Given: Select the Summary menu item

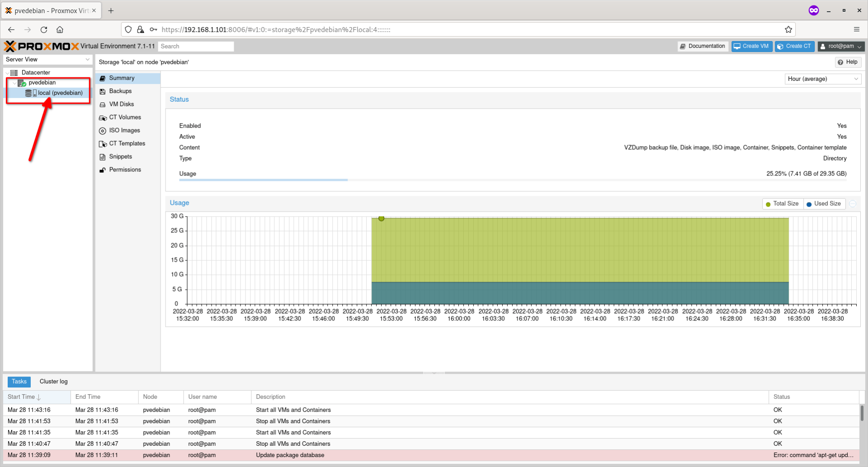Looking at the screenshot, I should 122,78.
